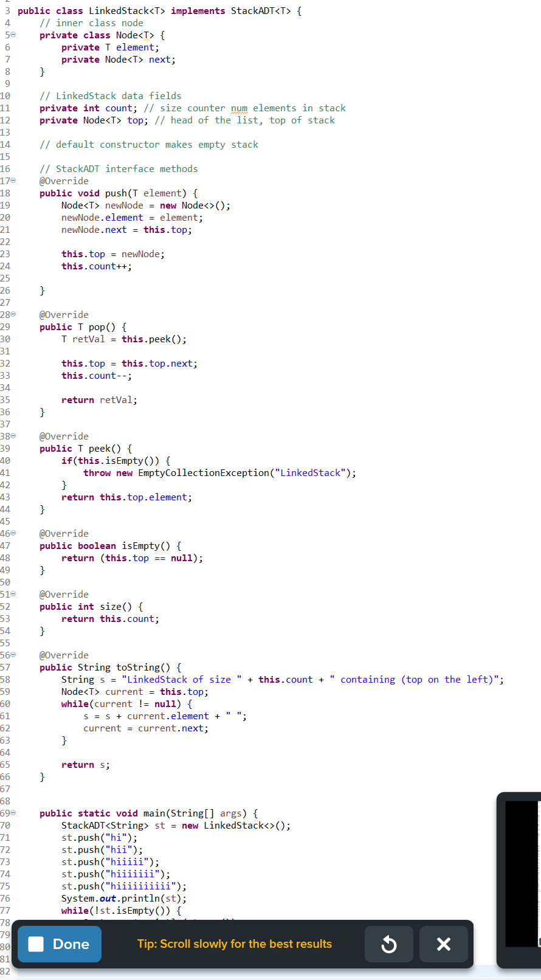This screenshot has width=541, height=980.
Task: Click line number 30 in the gutter
Action: coord(5,339)
